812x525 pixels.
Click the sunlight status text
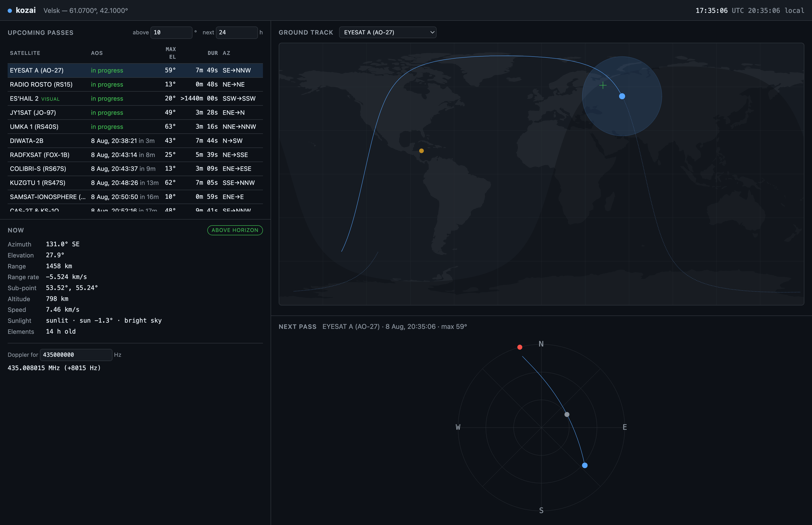pyautogui.click(x=104, y=320)
